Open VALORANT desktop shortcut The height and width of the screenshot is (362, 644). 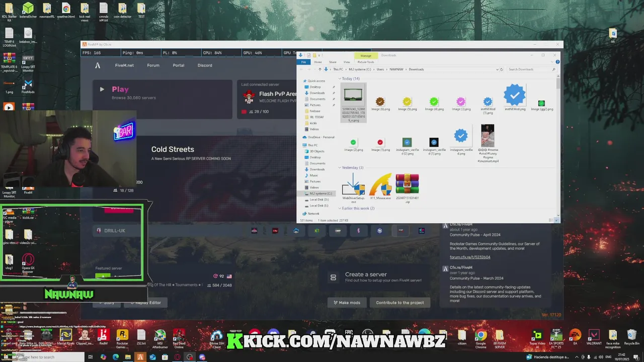594,337
